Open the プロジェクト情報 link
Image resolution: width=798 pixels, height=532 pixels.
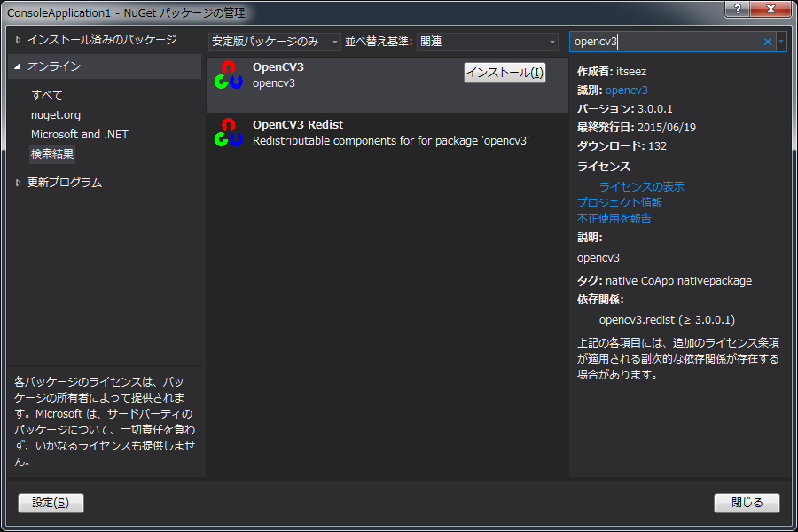pos(620,203)
